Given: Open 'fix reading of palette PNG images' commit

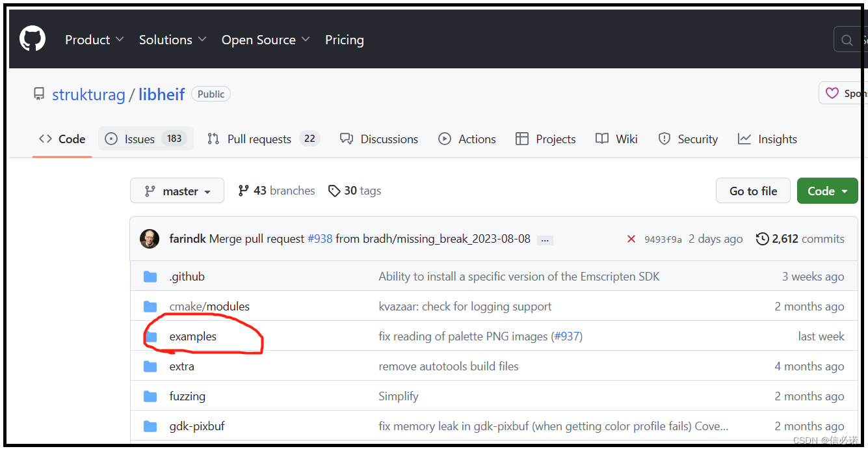Looking at the screenshot, I should (x=464, y=336).
